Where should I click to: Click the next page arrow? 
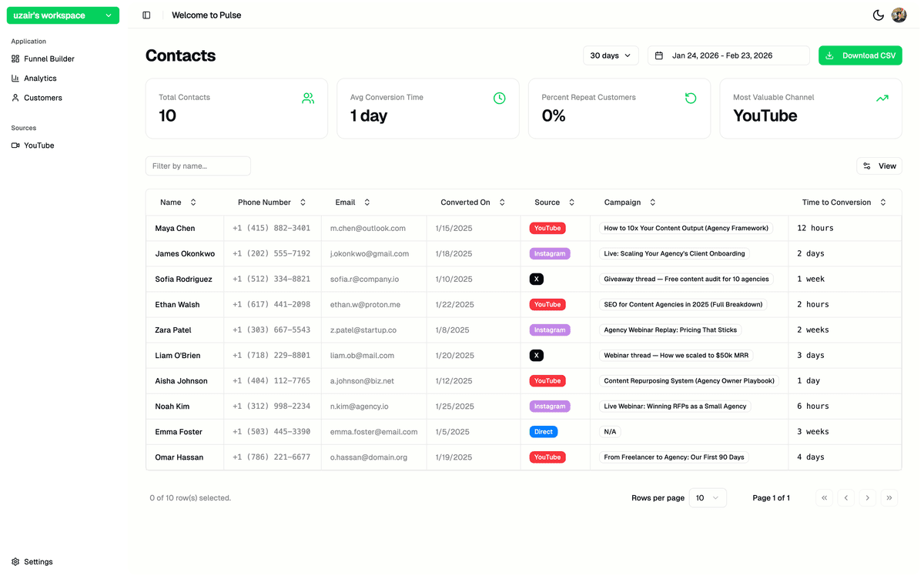(x=867, y=498)
